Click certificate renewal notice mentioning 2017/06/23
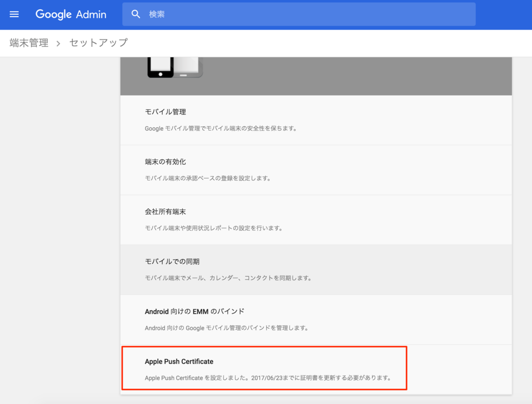Image resolution: width=532 pixels, height=404 pixels. (268, 378)
